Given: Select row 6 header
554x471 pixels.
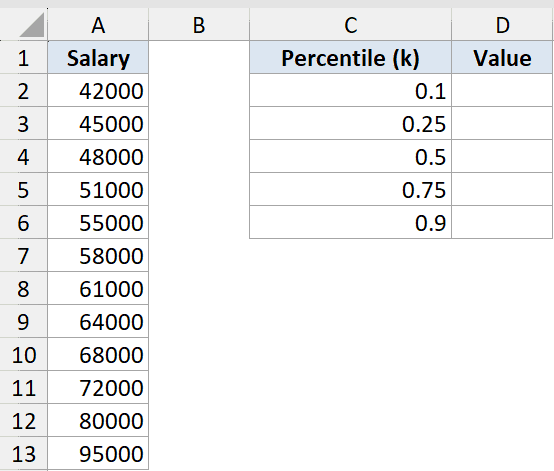Looking at the screenshot, I should pos(23,222).
